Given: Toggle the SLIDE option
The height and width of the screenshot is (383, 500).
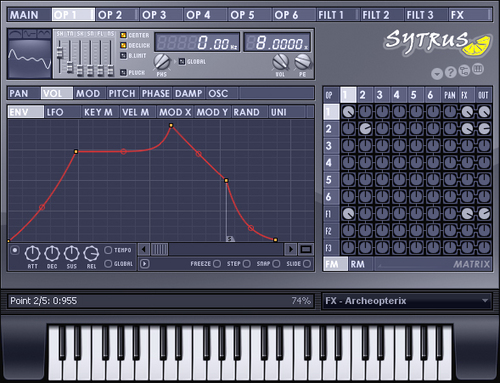Looking at the screenshot, I should (307, 264).
